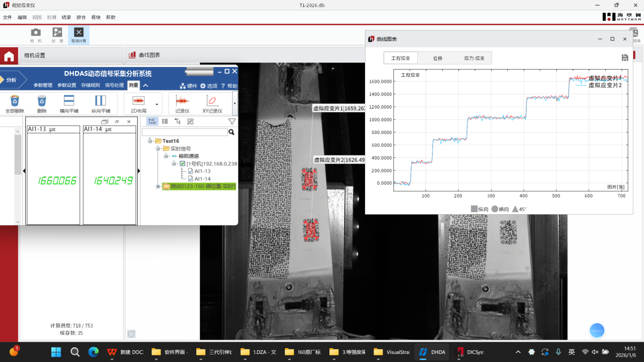Switch to the 位移 displacement tab
The height and width of the screenshot is (362, 644).
click(437, 58)
